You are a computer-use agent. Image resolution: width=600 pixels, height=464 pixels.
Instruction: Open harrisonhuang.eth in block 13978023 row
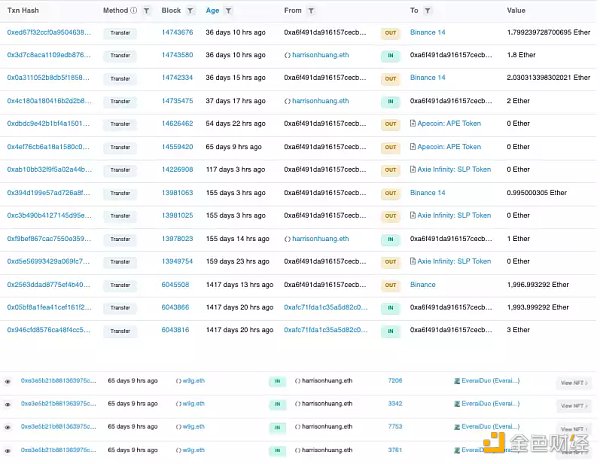[321, 239]
